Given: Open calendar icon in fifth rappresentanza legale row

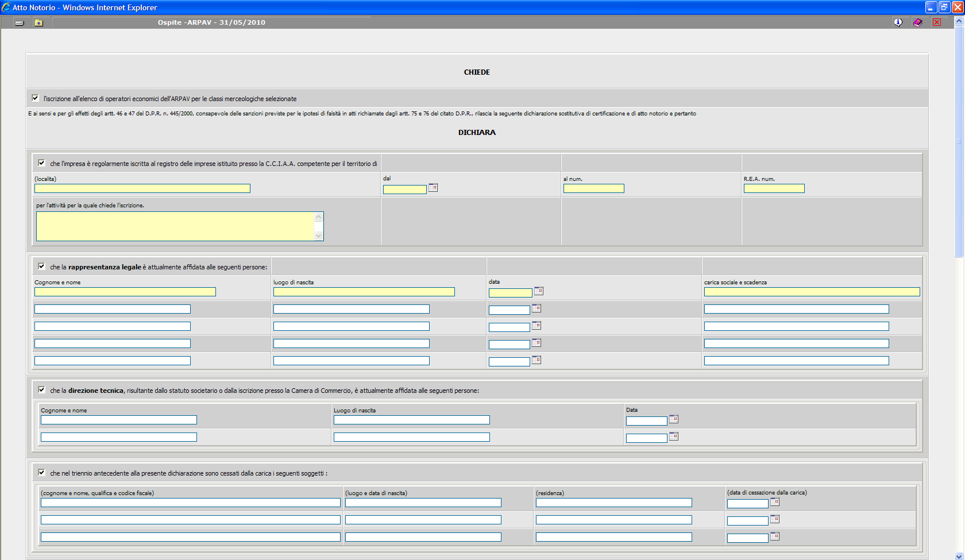Looking at the screenshot, I should pos(536,360).
